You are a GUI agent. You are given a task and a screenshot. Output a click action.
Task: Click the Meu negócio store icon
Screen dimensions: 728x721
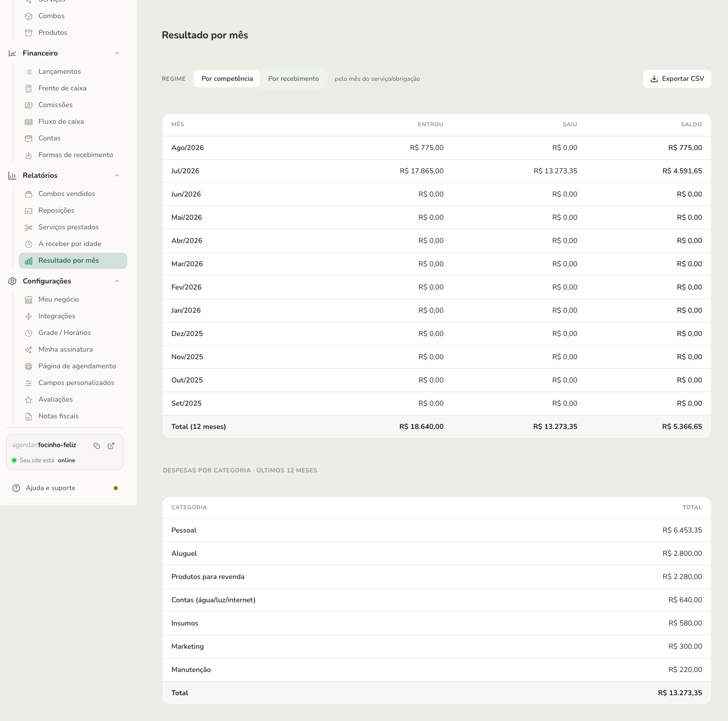29,300
